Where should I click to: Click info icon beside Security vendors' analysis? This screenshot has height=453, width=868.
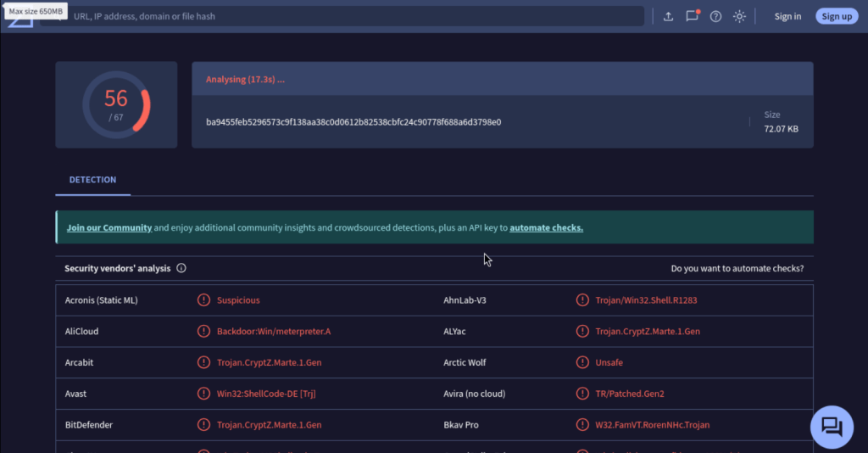(181, 268)
